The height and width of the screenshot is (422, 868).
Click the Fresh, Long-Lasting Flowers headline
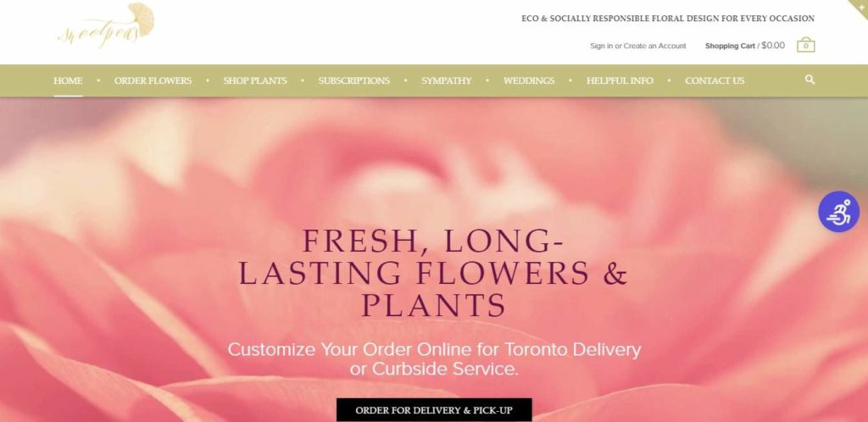pos(434,272)
